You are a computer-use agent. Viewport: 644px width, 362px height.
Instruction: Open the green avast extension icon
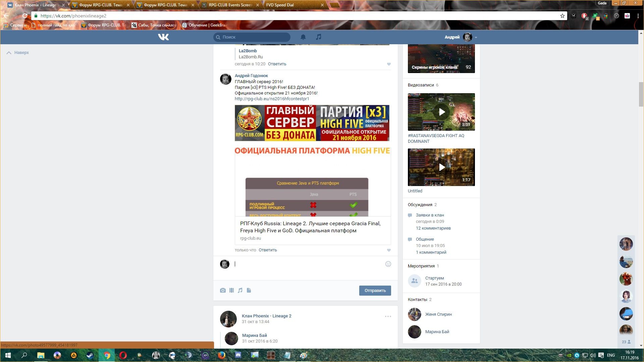click(x=595, y=16)
